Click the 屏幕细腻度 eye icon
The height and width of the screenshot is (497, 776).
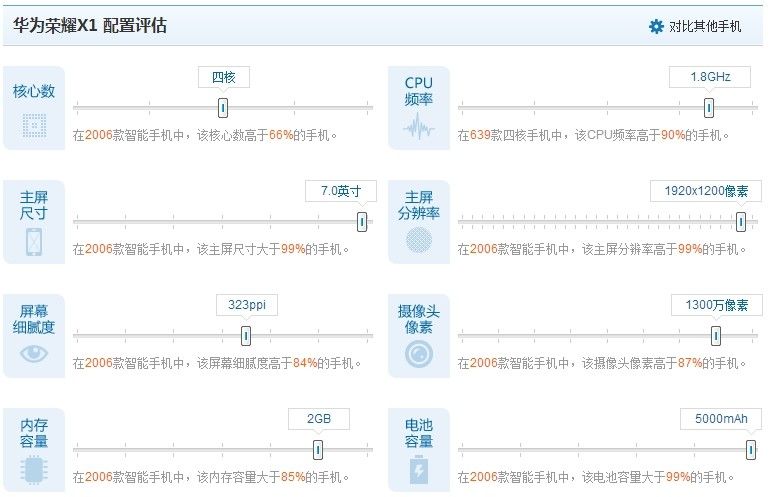click(x=34, y=353)
